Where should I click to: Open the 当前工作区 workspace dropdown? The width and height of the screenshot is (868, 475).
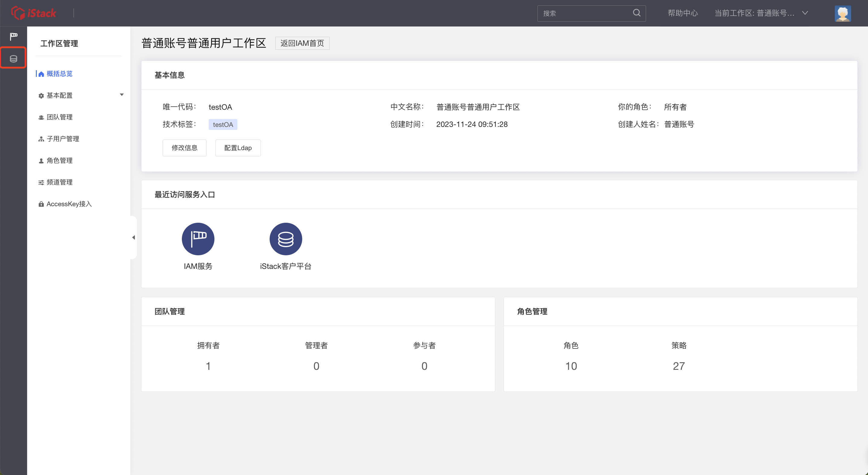coord(761,13)
